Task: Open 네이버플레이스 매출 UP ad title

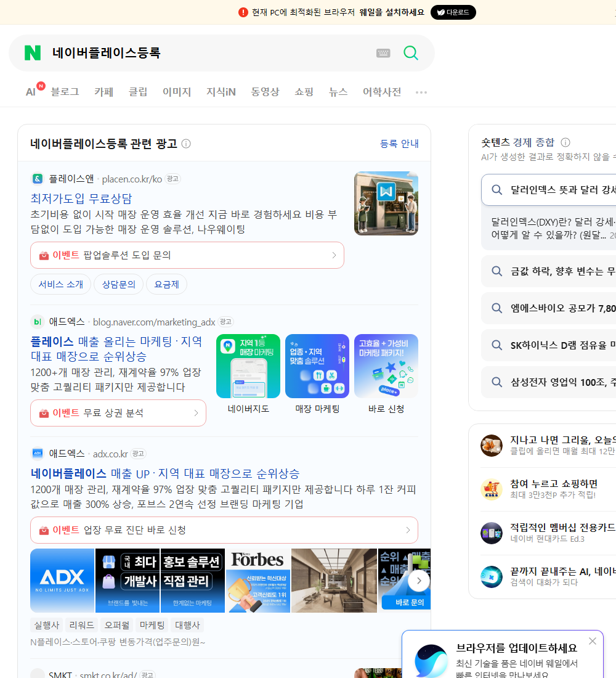Action: (164, 473)
